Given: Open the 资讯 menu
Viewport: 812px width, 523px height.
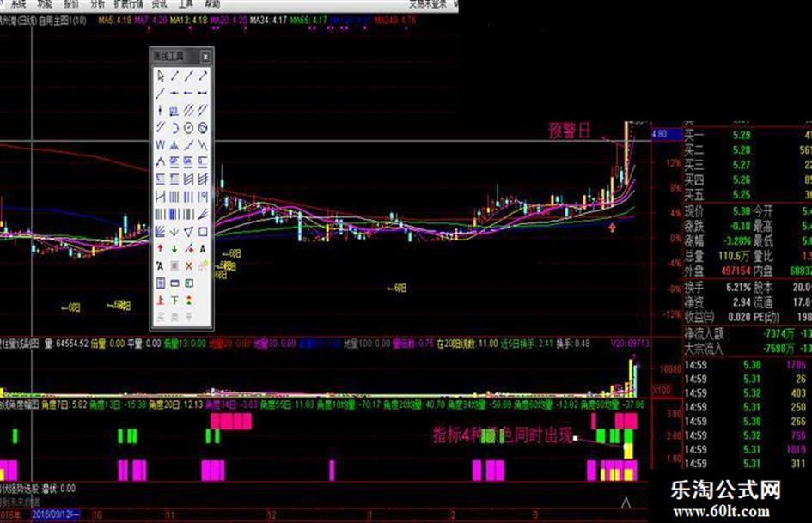Looking at the screenshot, I should [x=160, y=4].
